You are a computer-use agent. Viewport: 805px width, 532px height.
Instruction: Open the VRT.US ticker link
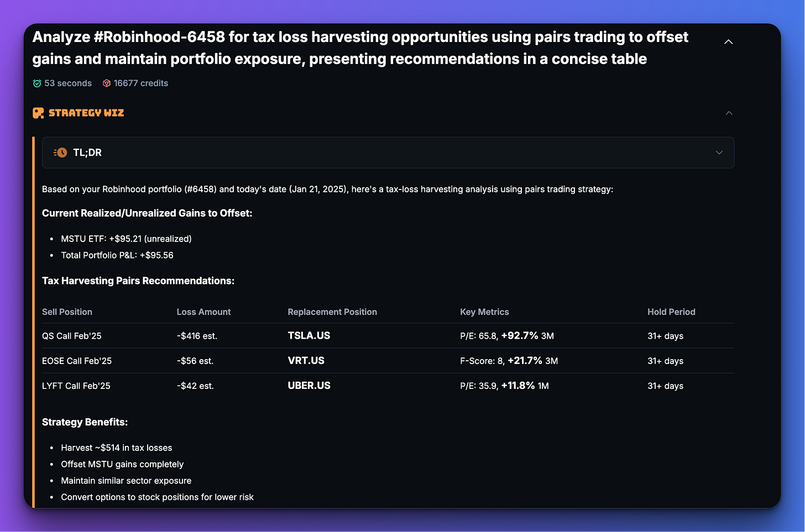[x=306, y=360]
